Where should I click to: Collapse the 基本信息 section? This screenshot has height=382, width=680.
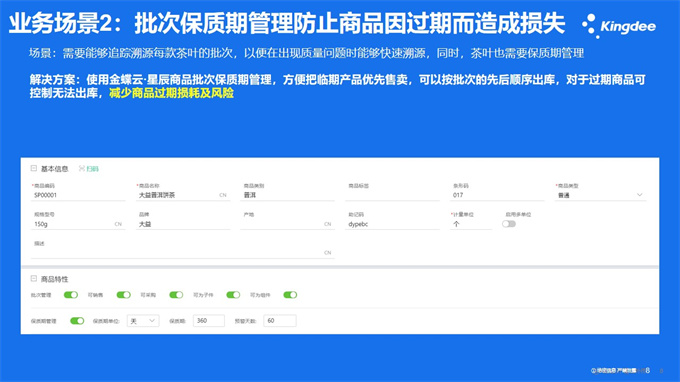point(34,168)
